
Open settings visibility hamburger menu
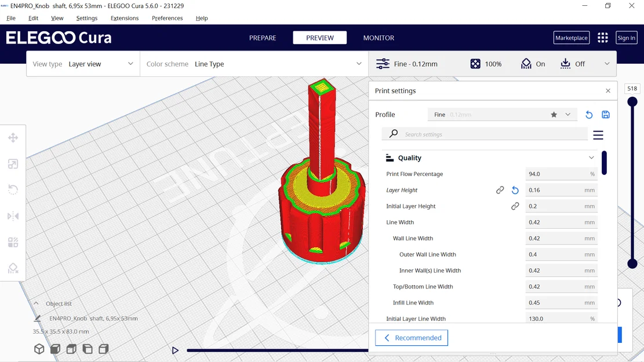tap(598, 134)
